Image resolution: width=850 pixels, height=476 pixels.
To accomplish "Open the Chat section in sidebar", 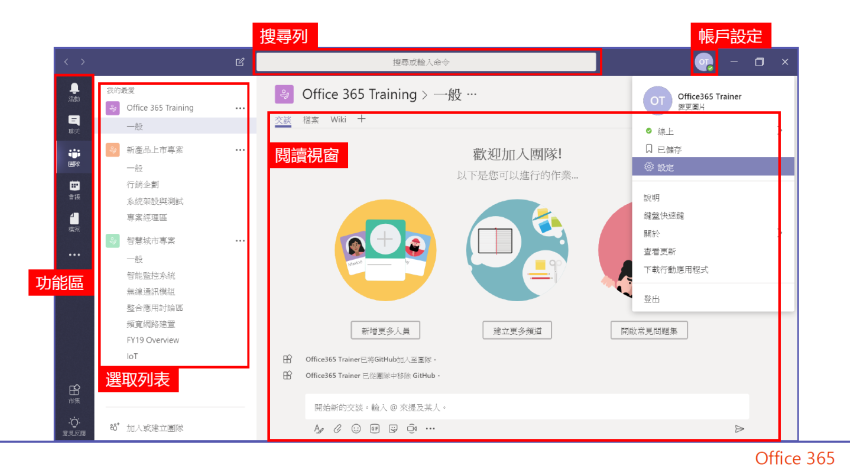I will coord(74,124).
